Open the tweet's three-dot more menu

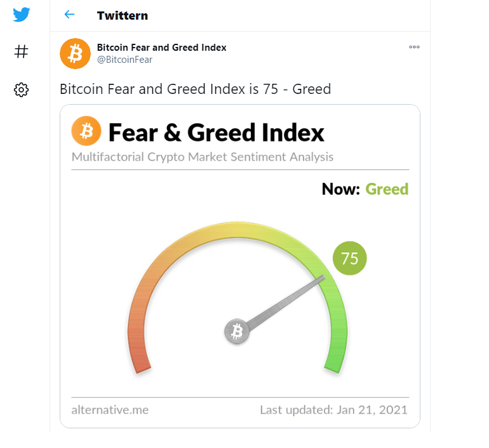(x=414, y=47)
